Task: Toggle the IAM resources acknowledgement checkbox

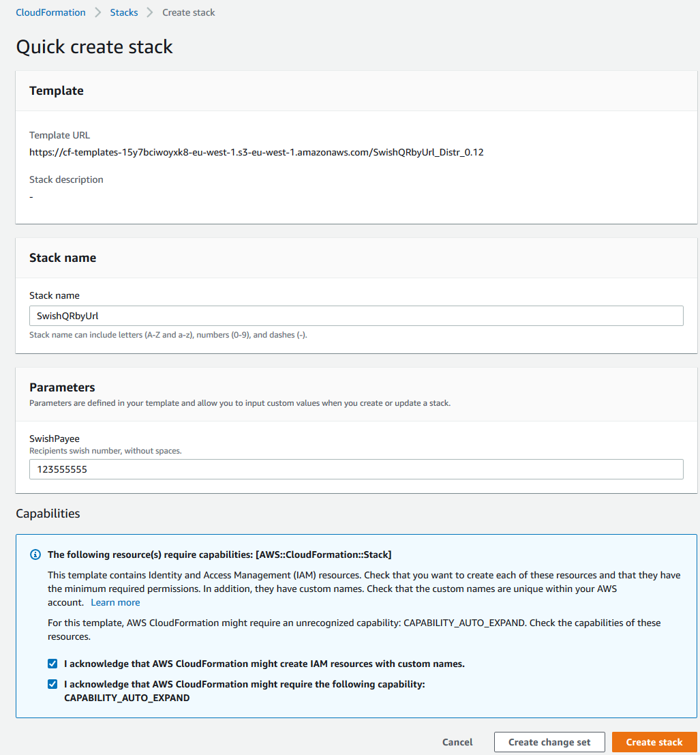Action: [x=52, y=664]
